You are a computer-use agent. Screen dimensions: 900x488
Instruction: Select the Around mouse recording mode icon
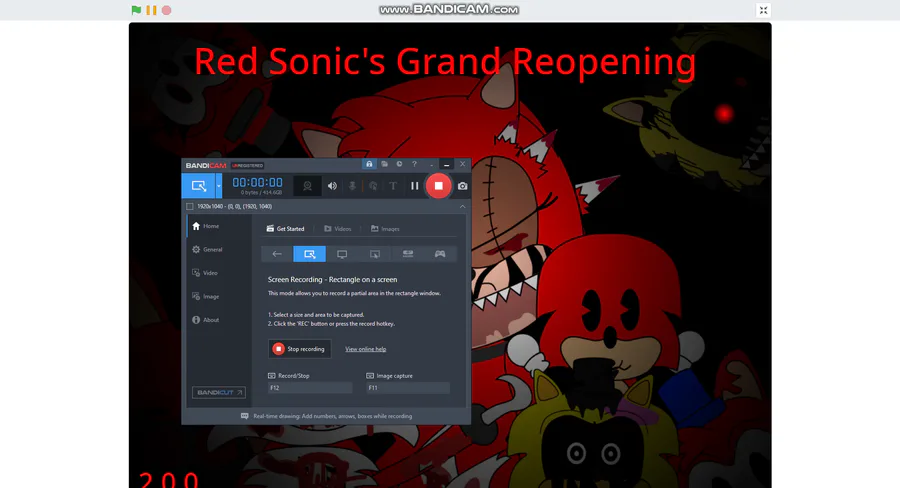pos(375,254)
